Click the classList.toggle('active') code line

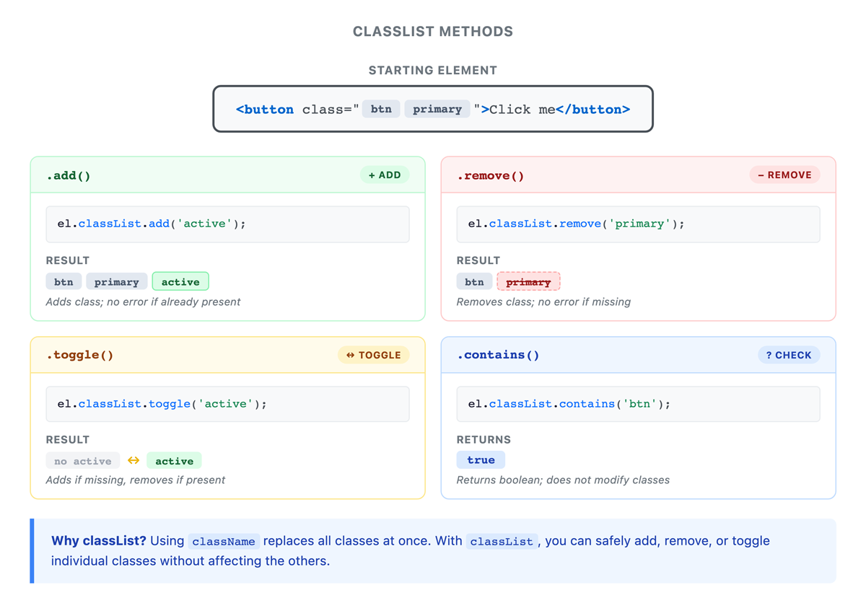(227, 404)
